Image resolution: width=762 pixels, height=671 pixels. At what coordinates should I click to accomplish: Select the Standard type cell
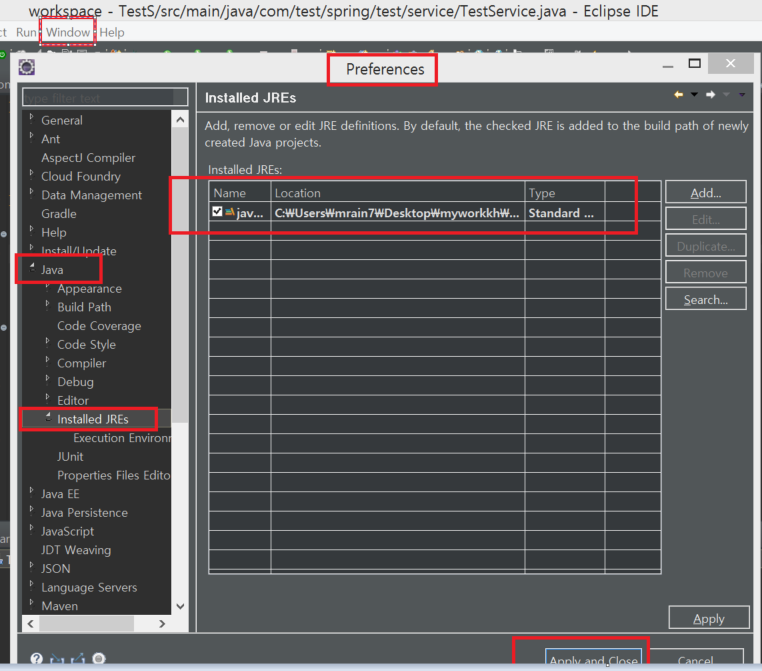[564, 213]
